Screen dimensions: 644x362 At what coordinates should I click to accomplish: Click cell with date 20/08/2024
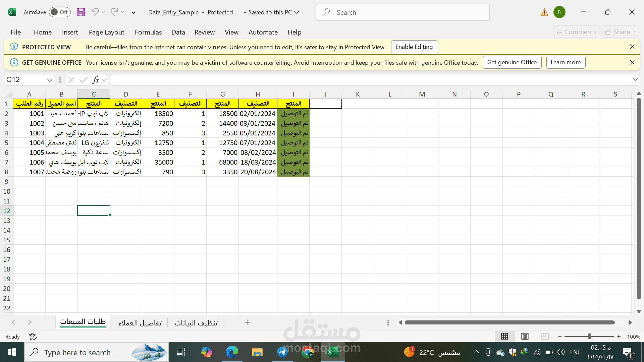(258, 172)
